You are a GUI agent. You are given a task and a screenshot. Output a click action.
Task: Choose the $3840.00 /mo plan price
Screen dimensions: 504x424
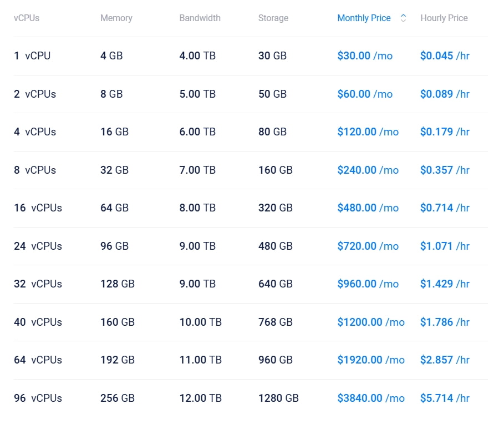370,398
